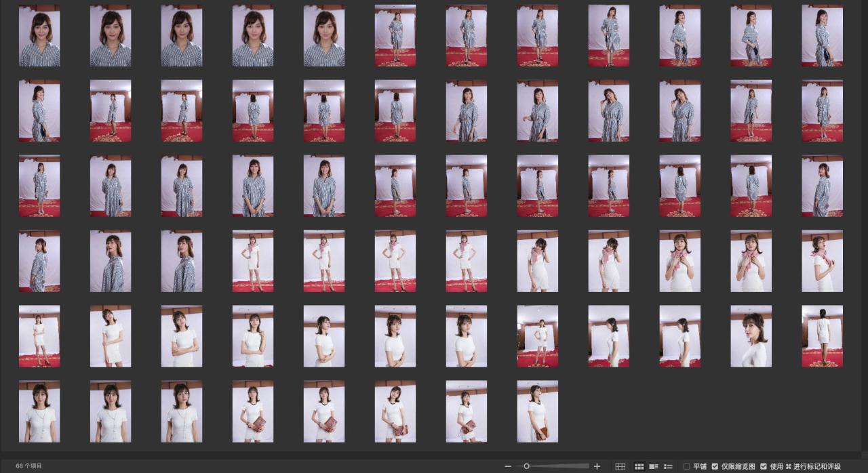Toggle the 使用 ⌘ 进行标记和评级 checkbox
This screenshot has width=868, height=473.
(764, 466)
